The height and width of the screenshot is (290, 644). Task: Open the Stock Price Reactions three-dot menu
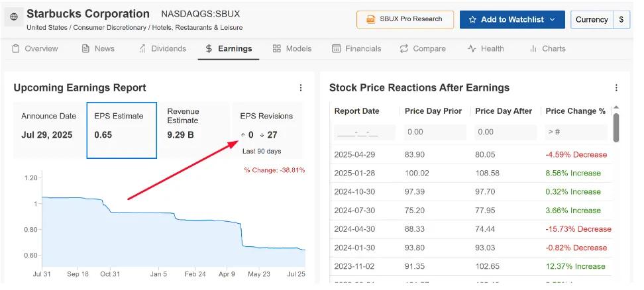(x=616, y=87)
